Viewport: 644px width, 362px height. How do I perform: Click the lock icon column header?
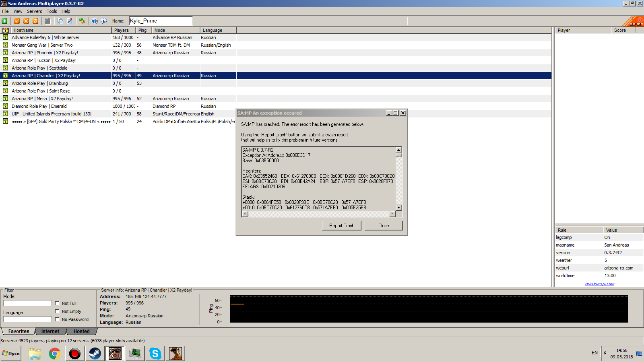(5, 30)
